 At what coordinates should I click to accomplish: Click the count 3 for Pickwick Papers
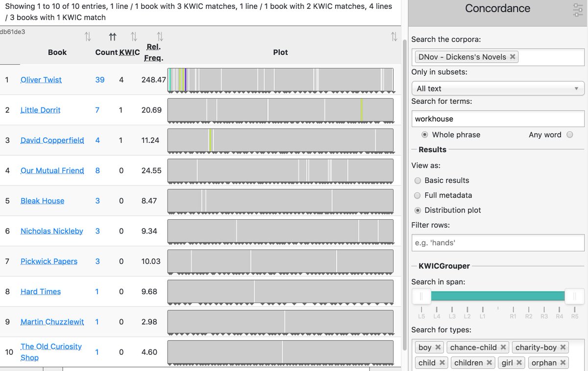point(98,261)
